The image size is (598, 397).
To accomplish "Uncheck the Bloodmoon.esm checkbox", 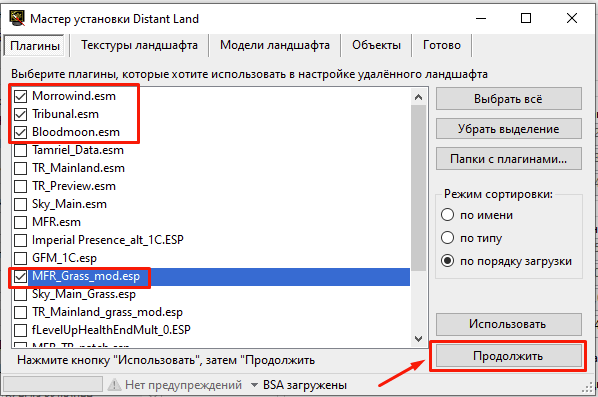I will (20, 132).
